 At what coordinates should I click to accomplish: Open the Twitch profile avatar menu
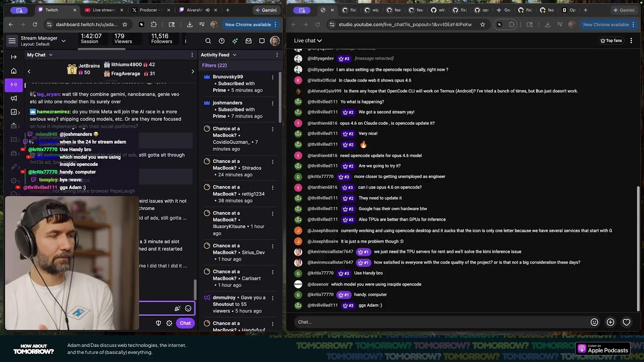click(x=275, y=41)
